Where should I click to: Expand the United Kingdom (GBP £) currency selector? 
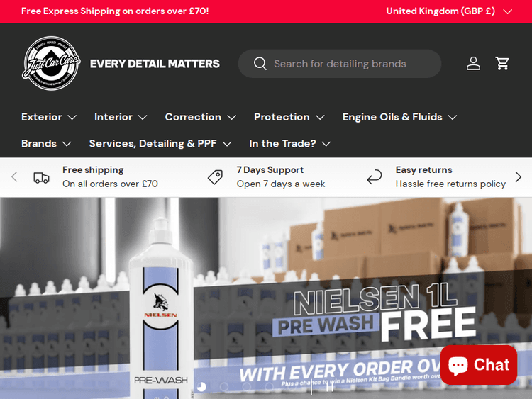[449, 11]
